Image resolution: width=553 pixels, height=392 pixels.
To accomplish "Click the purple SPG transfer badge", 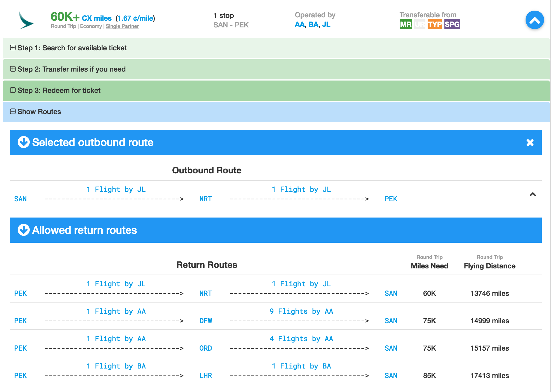I will click(452, 24).
